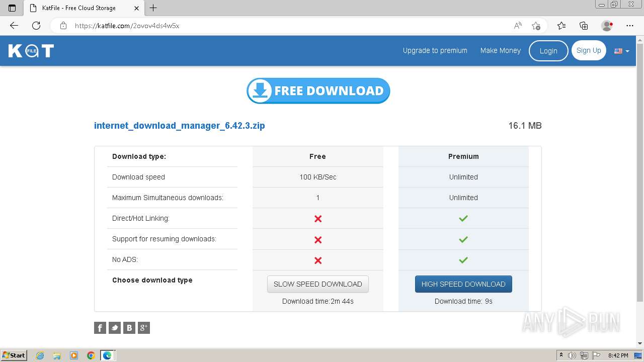Click 'Download time:2m 44s' text
Screen dimensions: 644x362
[x=318, y=301]
